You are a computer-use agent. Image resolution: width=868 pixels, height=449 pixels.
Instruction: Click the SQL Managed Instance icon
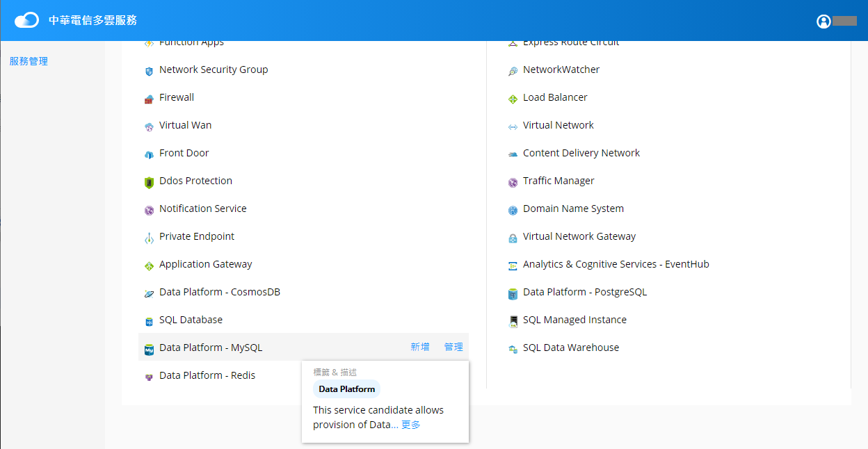[x=513, y=321]
